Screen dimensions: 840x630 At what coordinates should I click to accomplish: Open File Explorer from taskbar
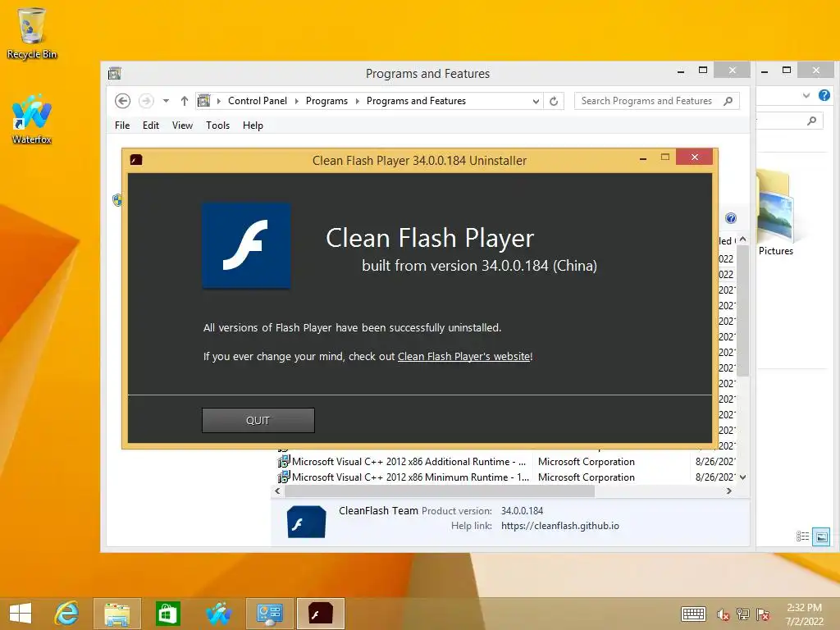point(117,614)
